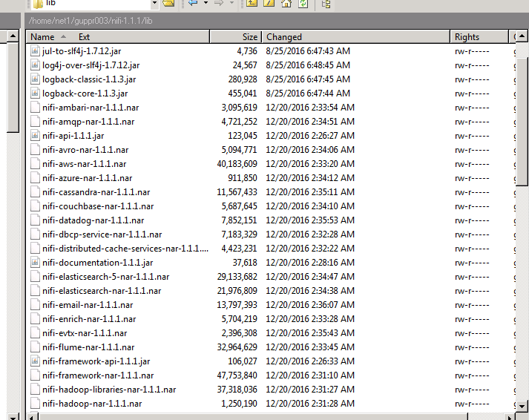The width and height of the screenshot is (529, 420).
Task: Go back with the blue left arrow
Action: coord(193,3)
